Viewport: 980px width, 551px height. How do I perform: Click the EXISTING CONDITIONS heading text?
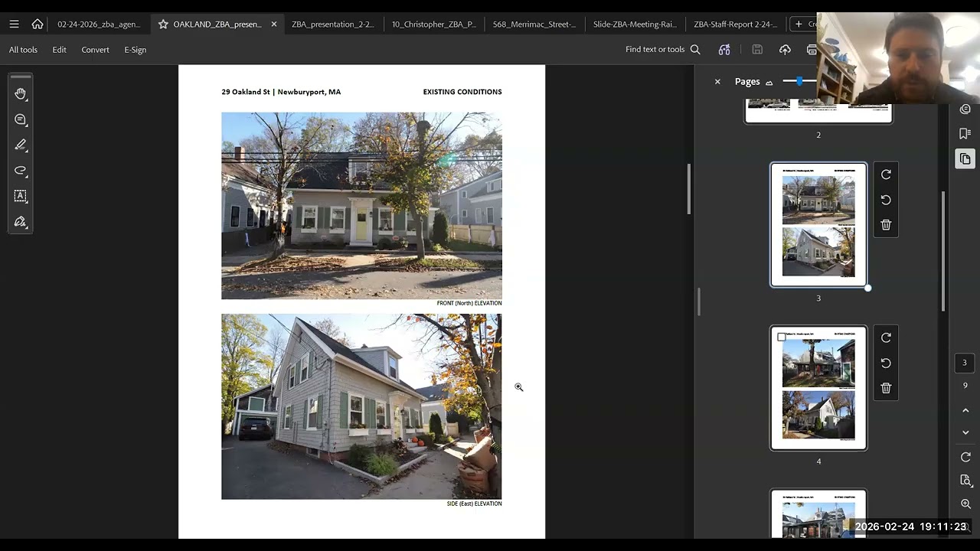[462, 92]
